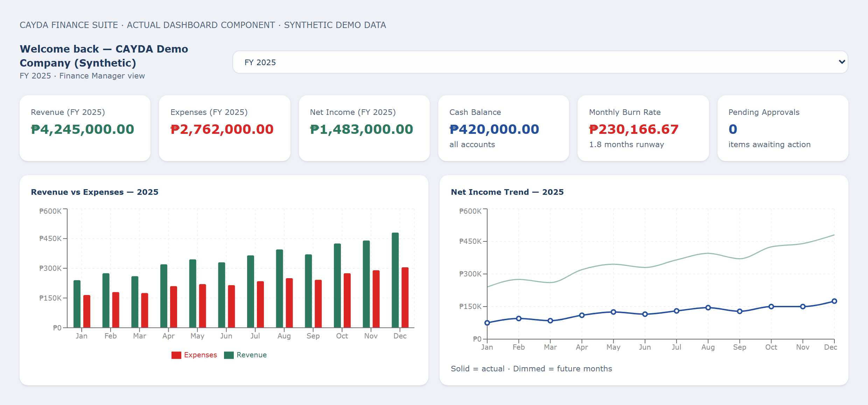
Task: Click 'FY 2025 · Finance Manager view' subtitle
Action: tap(82, 76)
